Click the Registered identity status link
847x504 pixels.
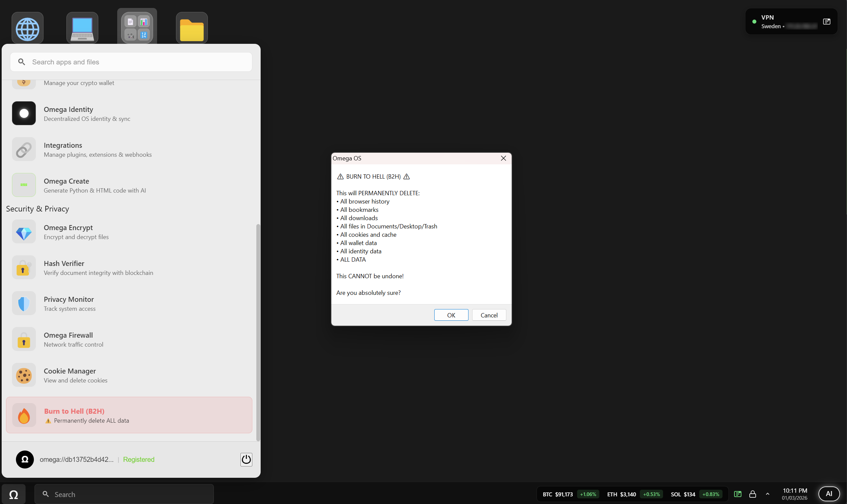click(138, 459)
